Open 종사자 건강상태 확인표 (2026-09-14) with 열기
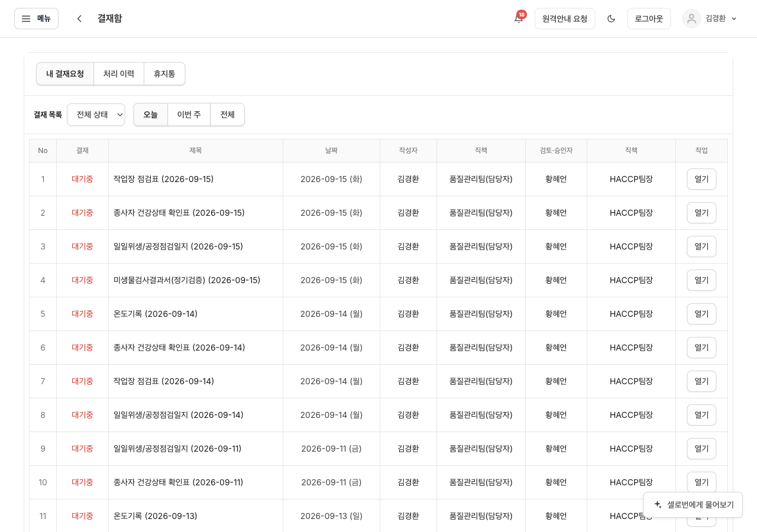Screen dimensions: 757x532 click(x=701, y=348)
